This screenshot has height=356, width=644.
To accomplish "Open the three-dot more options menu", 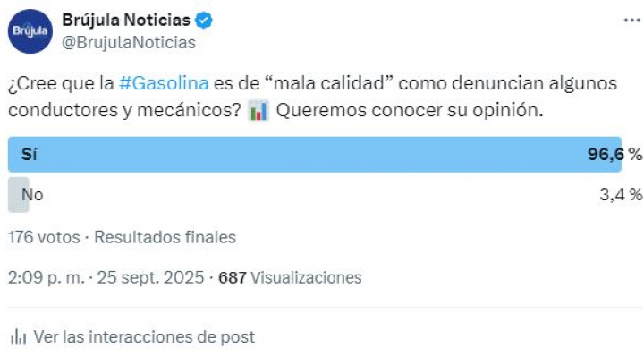I will point(632,20).
